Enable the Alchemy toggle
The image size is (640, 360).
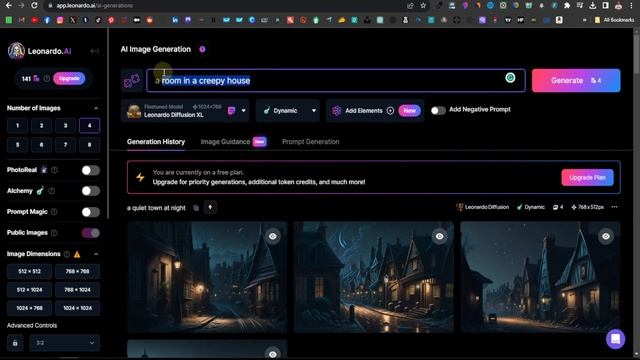(90, 191)
